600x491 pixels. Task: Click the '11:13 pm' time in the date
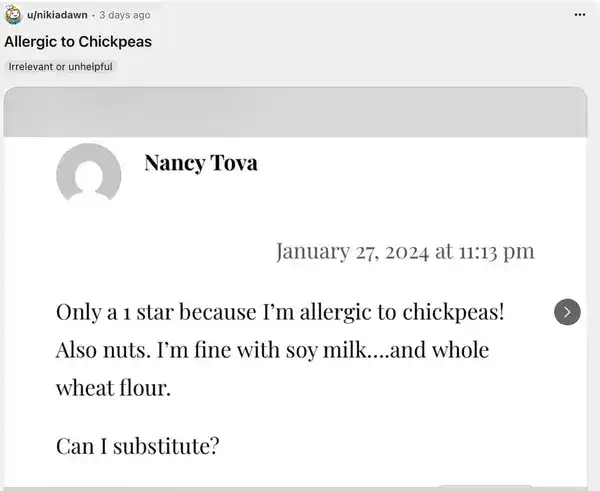click(497, 250)
